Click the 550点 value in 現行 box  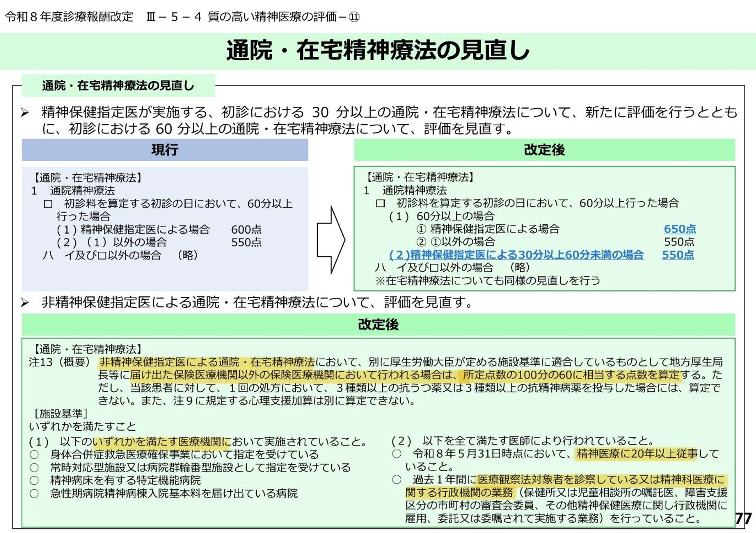(246, 243)
